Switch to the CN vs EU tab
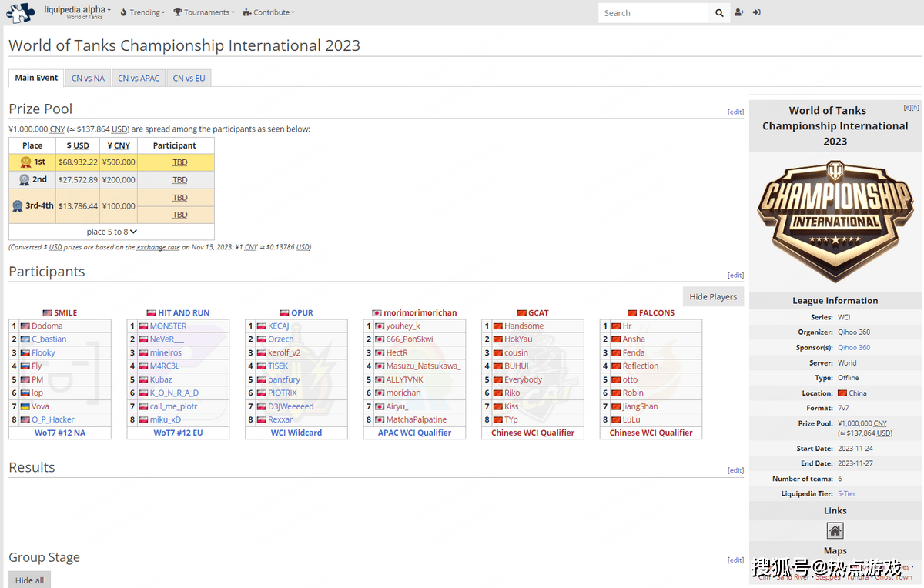Screen dimensions: 924x588 [189, 78]
